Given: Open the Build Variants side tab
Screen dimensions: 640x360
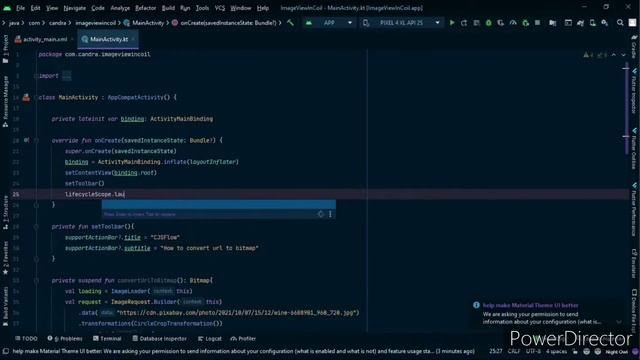Looking at the screenshot, I should pyautogui.click(x=5, y=306).
